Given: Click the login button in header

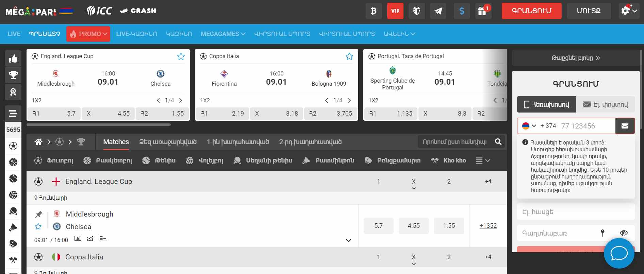Looking at the screenshot, I should 589,11.
